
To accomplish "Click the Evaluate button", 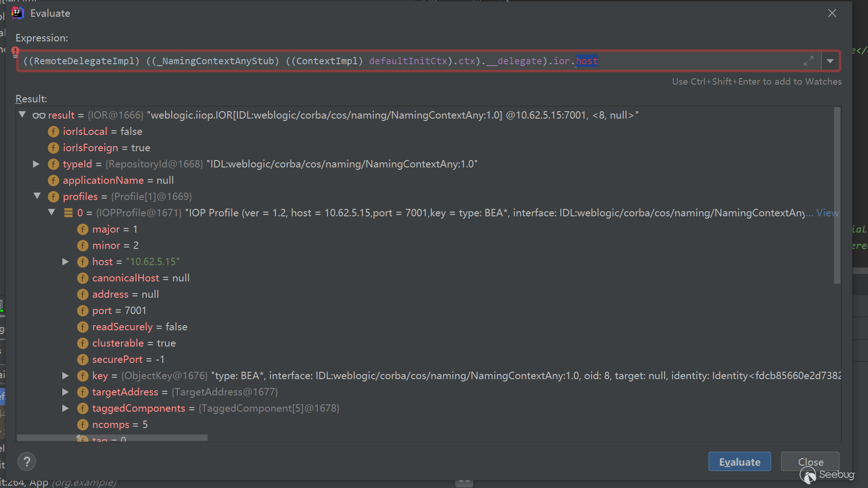I will 740,462.
